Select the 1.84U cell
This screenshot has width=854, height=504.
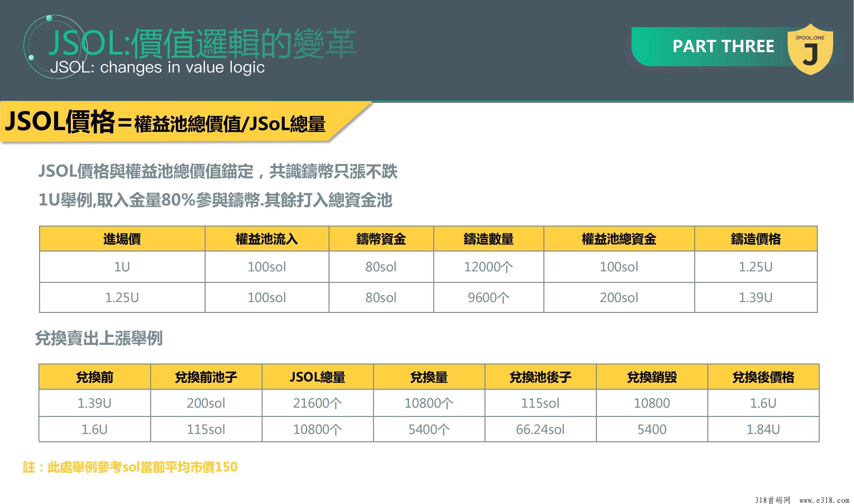click(763, 429)
